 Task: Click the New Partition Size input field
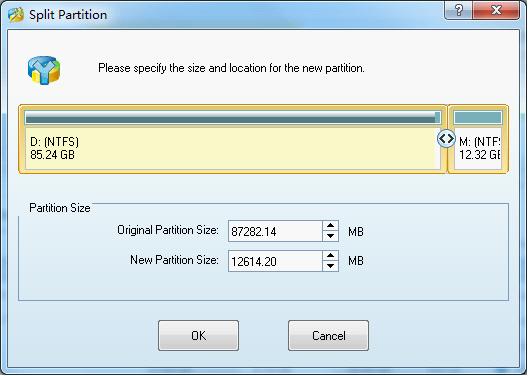275,261
